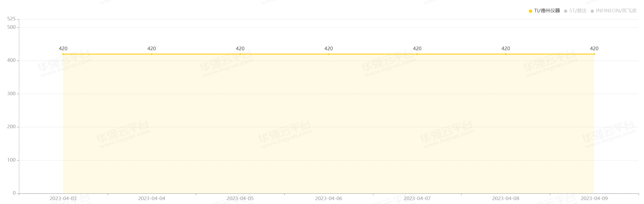Click the gray INFINEON legend dot
644x204 pixels.
tap(592, 11)
